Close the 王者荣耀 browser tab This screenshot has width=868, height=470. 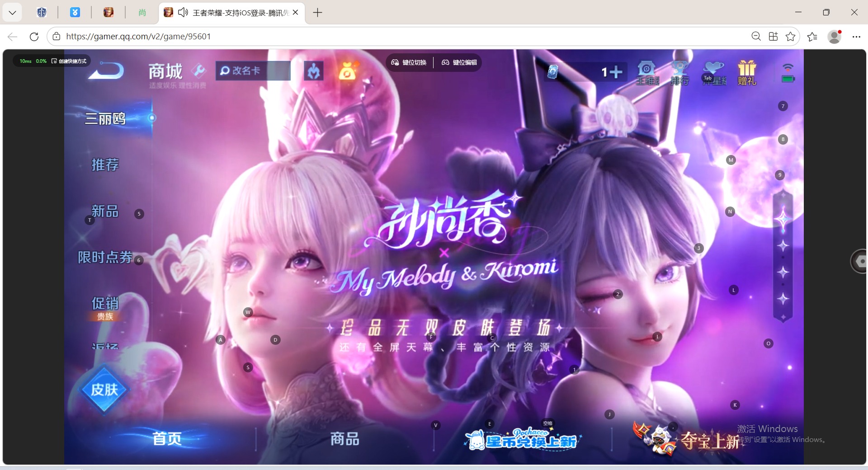[x=296, y=13]
